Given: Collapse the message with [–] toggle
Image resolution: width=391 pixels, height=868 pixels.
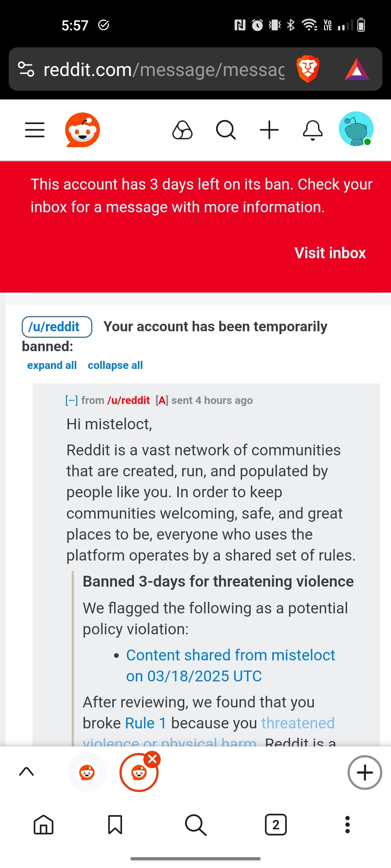Looking at the screenshot, I should pos(71,400).
